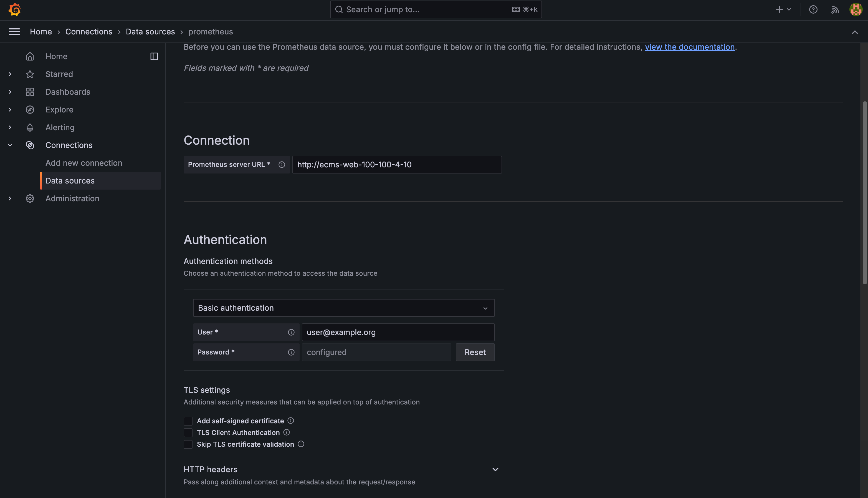
Task: Enable TLS Client Authentication checkbox
Action: [188, 433]
